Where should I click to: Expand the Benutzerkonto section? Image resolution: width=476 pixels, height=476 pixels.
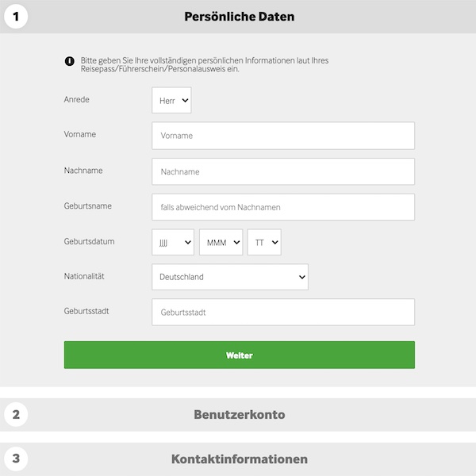click(239, 414)
